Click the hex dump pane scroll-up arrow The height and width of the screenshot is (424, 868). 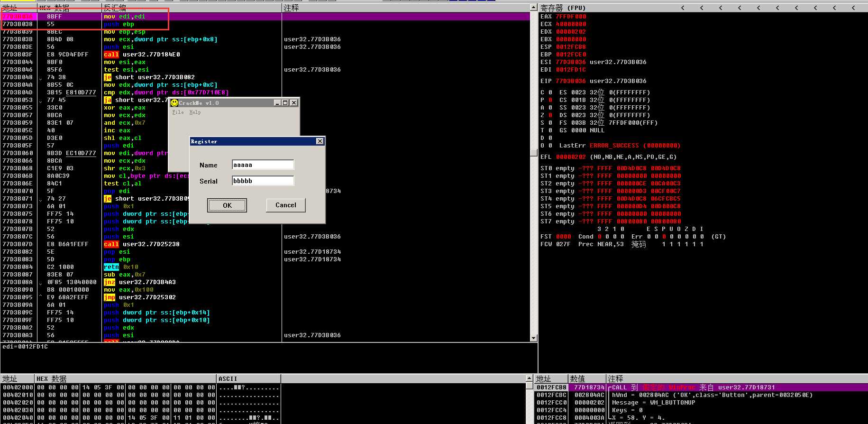click(x=530, y=378)
